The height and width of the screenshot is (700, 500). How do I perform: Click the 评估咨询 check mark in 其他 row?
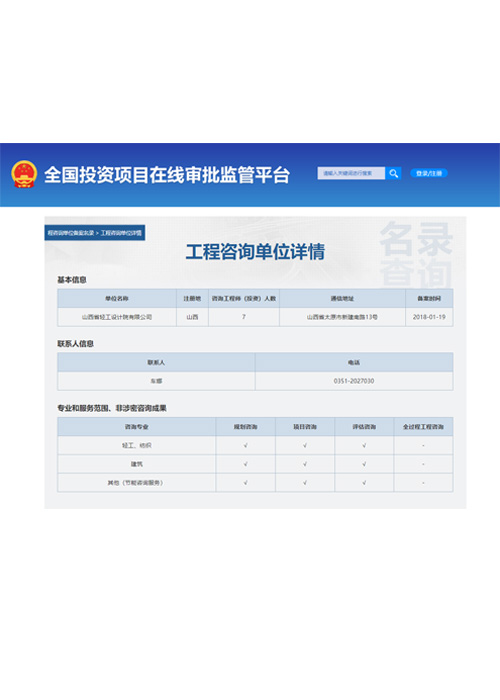tap(364, 483)
